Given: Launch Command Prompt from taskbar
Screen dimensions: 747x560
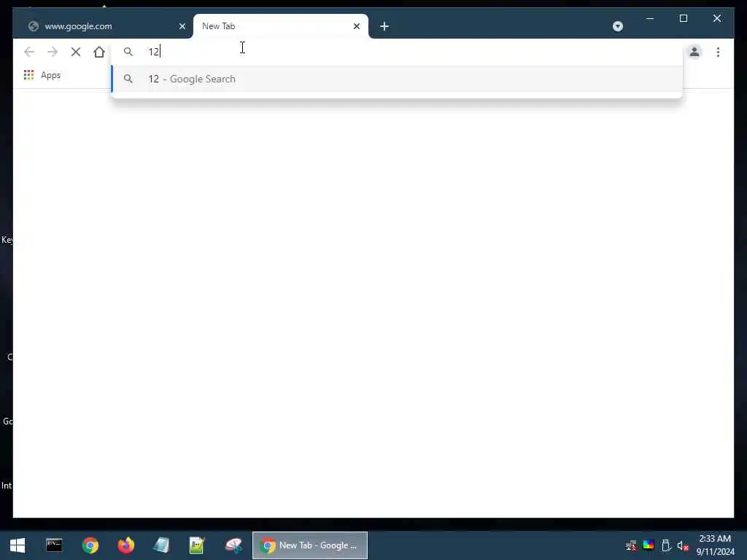Looking at the screenshot, I should [54, 545].
